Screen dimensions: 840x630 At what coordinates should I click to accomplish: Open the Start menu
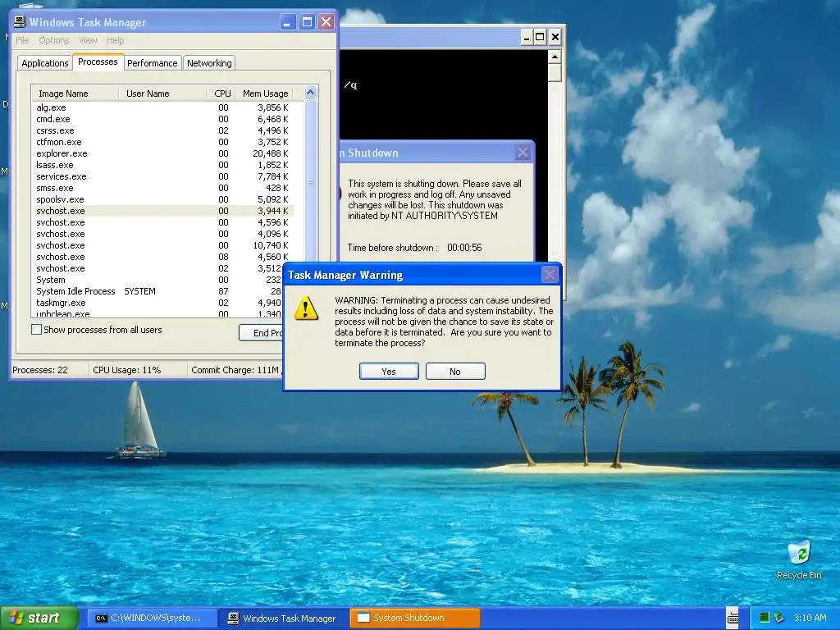tap(39, 619)
